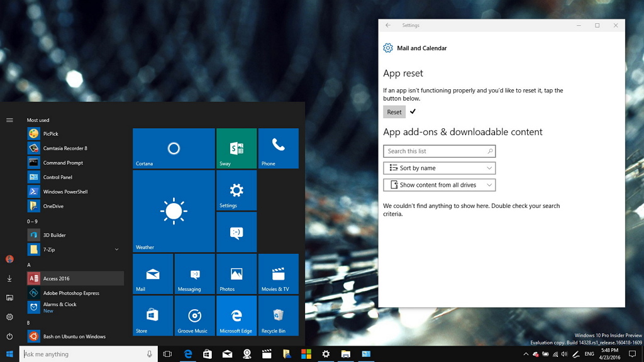
Task: Open the Store tile
Action: pyautogui.click(x=153, y=315)
